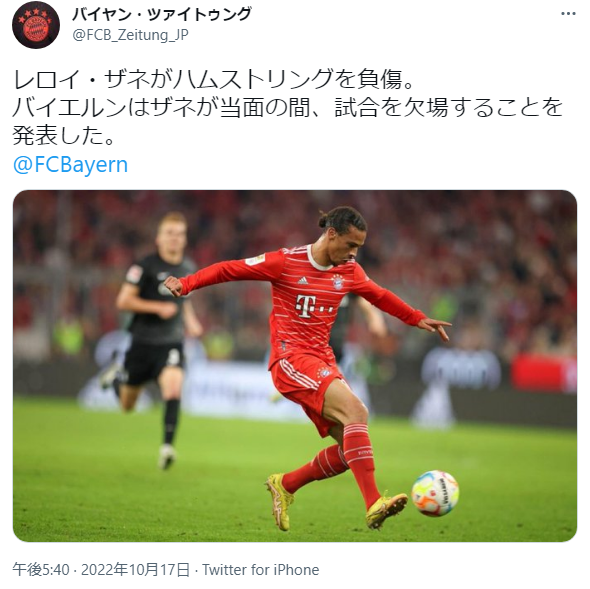Open the FC Bayern profile avatar
590x589 pixels.
pos(36,25)
